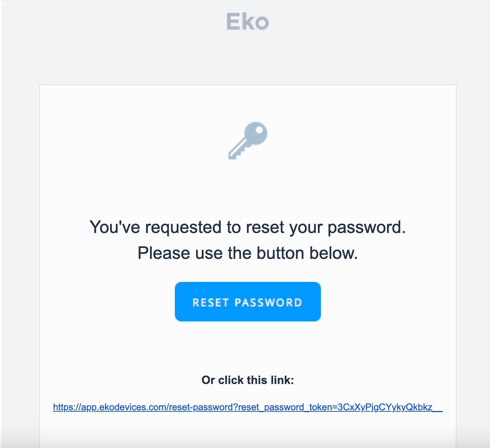Click the word "RESET" on the blue button
The image size is (490, 448).
click(x=211, y=302)
